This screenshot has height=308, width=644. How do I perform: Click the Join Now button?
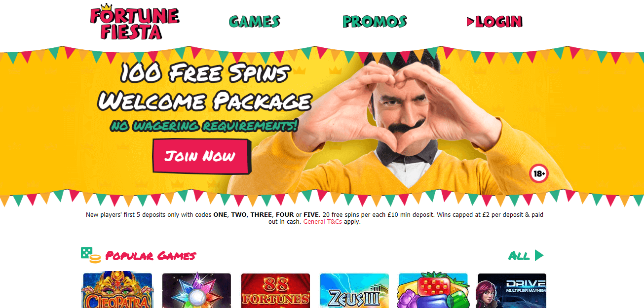(200, 156)
